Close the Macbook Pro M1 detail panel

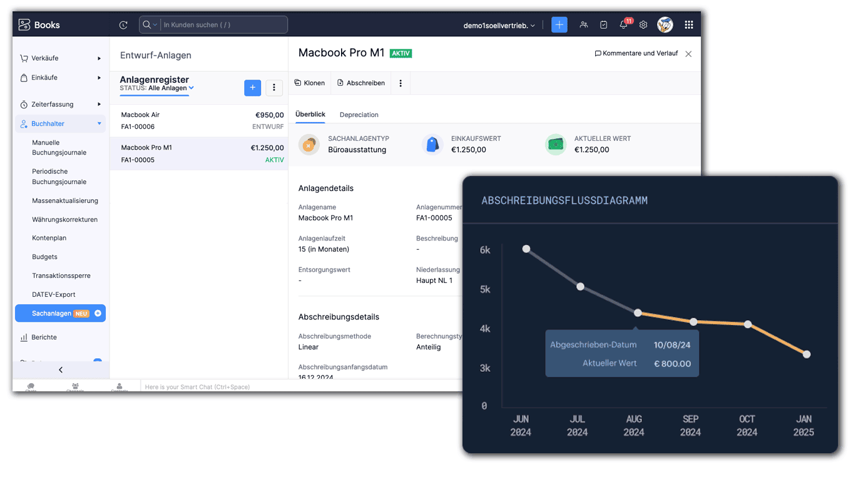point(688,54)
